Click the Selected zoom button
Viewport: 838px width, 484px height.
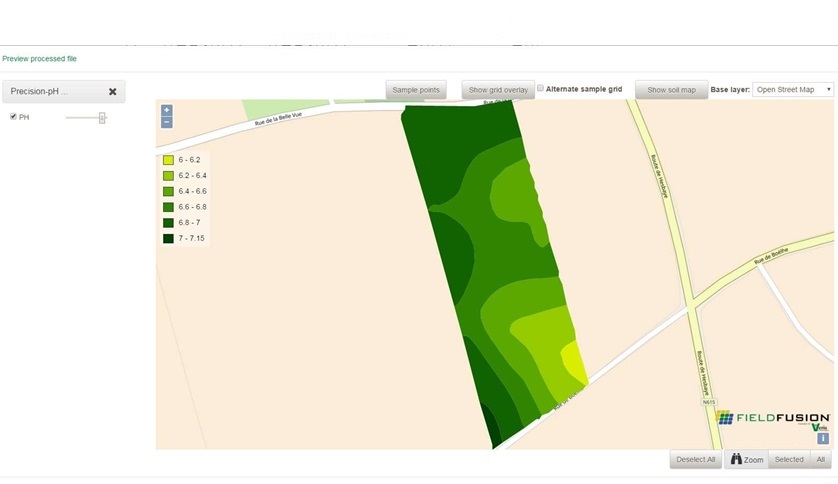[x=789, y=459]
